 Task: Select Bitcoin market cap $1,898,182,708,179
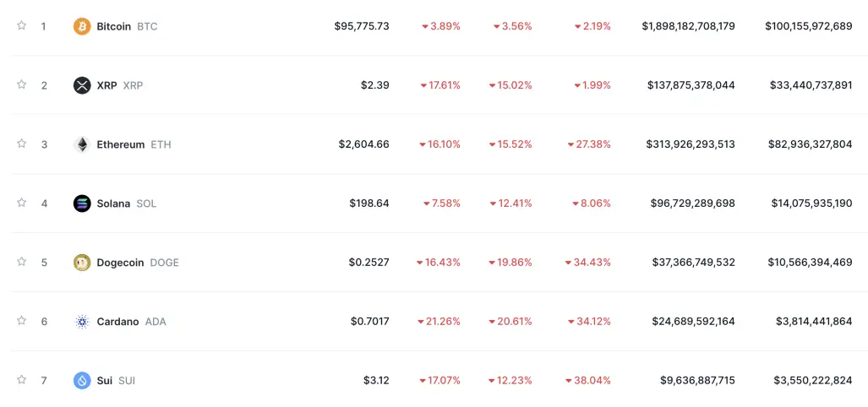pyautogui.click(x=689, y=26)
